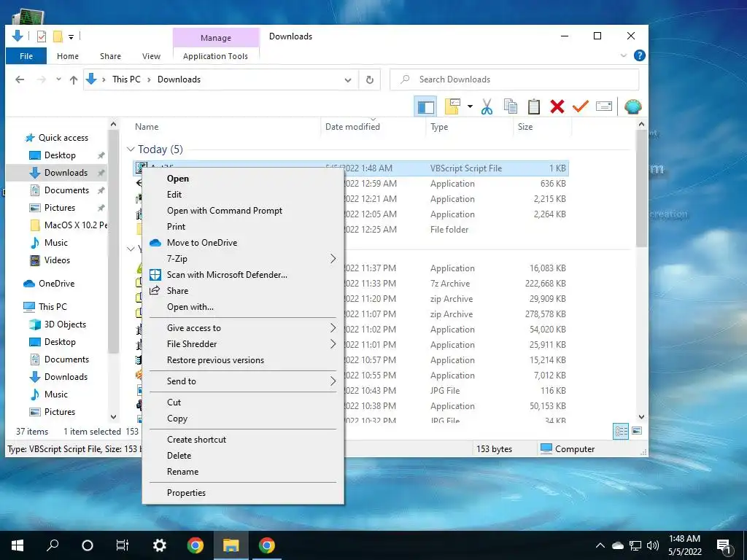Open 3D Objects under This PC

[x=65, y=324]
